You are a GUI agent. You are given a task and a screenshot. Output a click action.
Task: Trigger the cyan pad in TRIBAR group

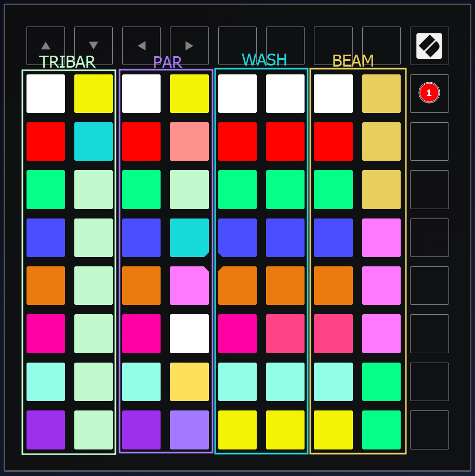pyautogui.click(x=94, y=141)
